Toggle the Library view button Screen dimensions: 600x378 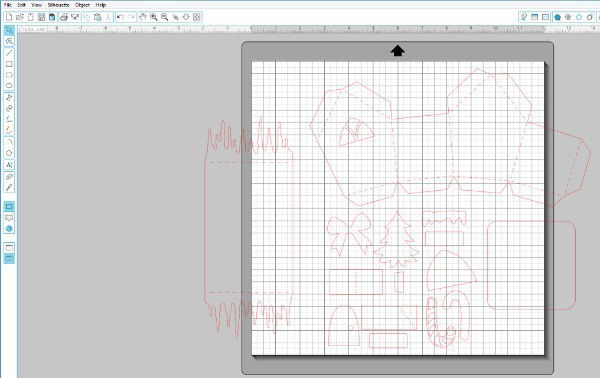9,218
